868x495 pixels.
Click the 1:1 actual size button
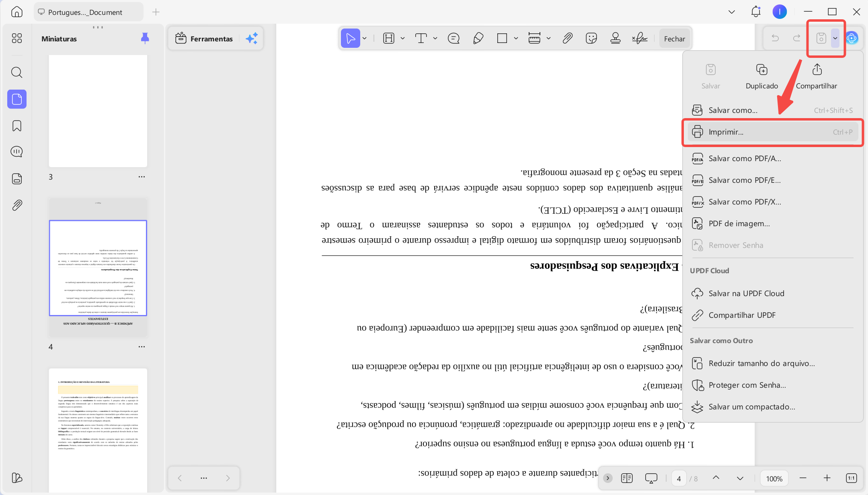(x=851, y=478)
